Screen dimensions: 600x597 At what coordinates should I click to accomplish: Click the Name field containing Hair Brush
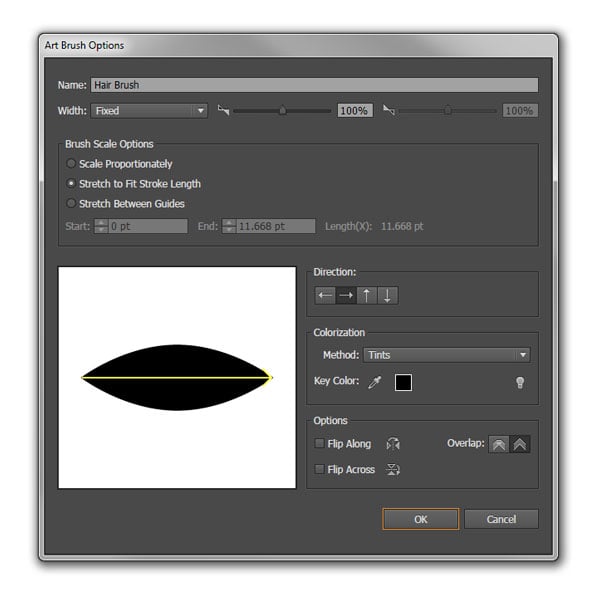pyautogui.click(x=314, y=85)
